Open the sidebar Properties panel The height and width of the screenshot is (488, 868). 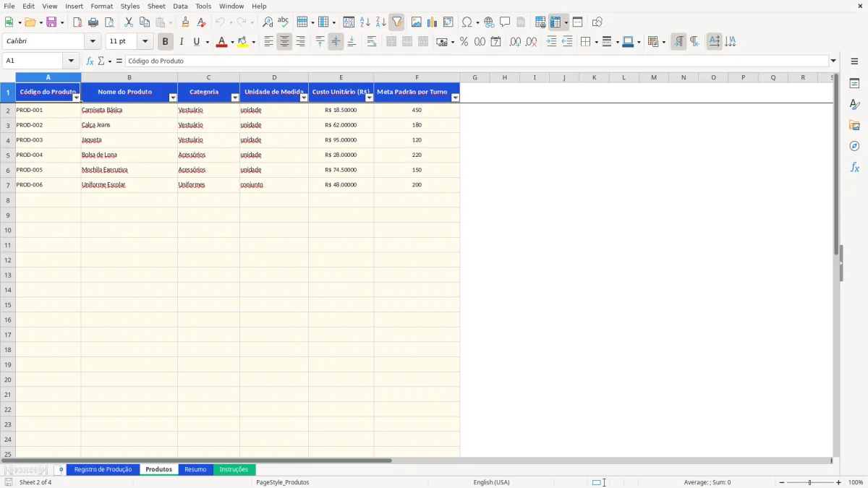click(x=854, y=83)
